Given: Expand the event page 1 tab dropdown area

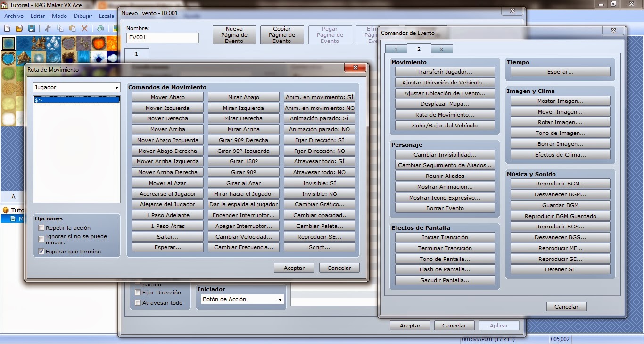Looking at the screenshot, I should (137, 54).
